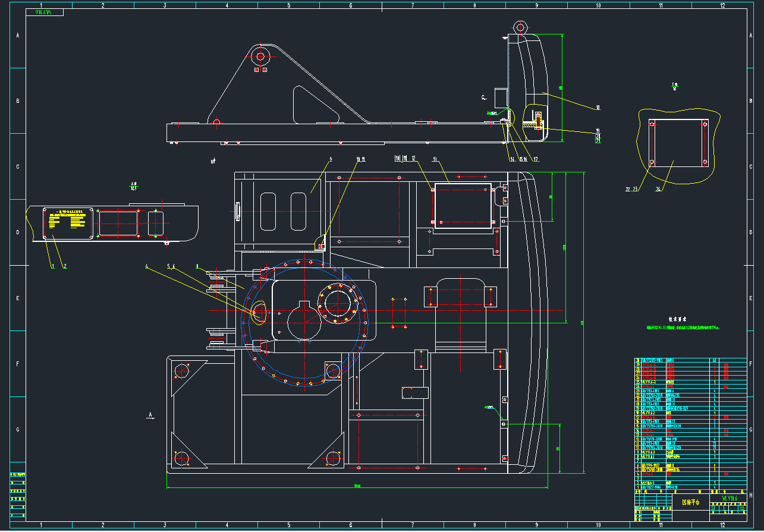The height and width of the screenshot is (532, 764).
Task: Select balloon callout number 14 below the side view
Action: click(511, 159)
